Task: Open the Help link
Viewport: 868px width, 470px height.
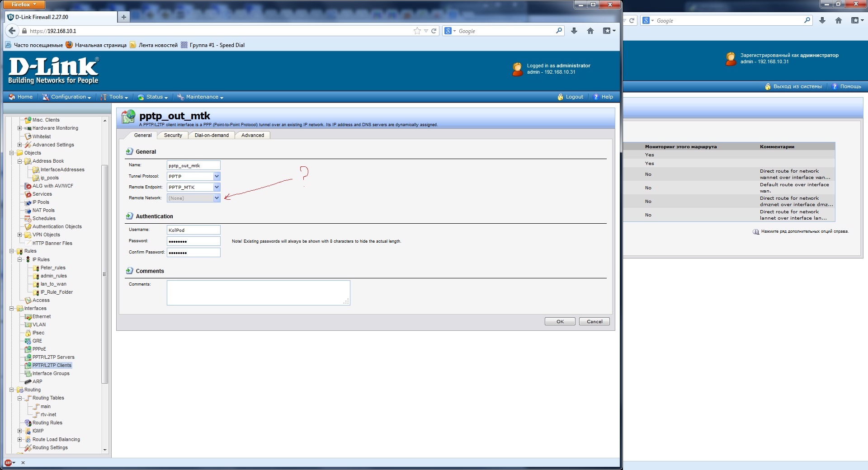Action: [603, 97]
